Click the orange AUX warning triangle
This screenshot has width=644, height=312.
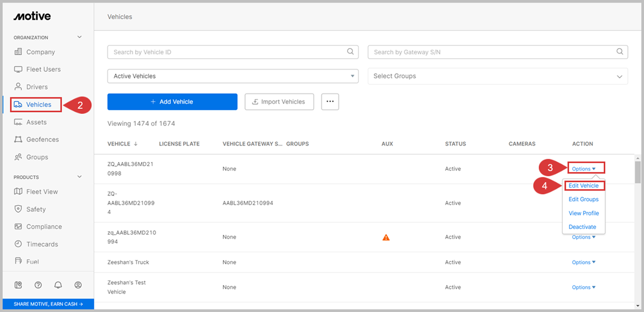386,237
